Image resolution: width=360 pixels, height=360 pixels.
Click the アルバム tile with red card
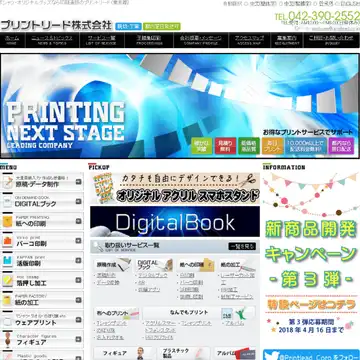[x=235, y=353]
